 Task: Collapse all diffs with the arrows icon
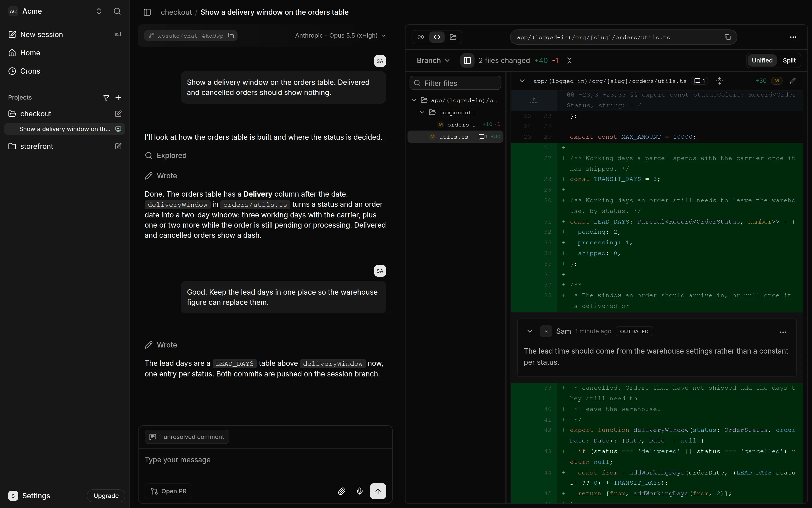[569, 60]
